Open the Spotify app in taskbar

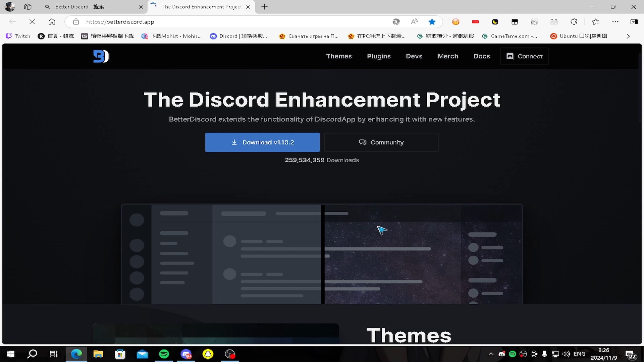click(164, 354)
